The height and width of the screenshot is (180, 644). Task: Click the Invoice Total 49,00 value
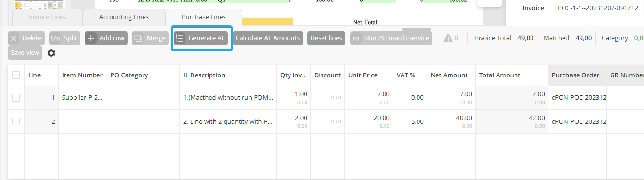point(526,38)
